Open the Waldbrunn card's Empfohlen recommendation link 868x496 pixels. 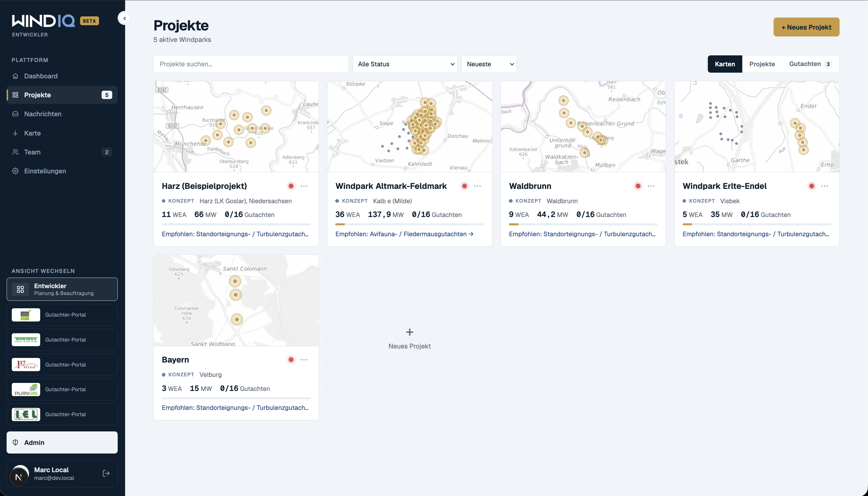click(582, 234)
